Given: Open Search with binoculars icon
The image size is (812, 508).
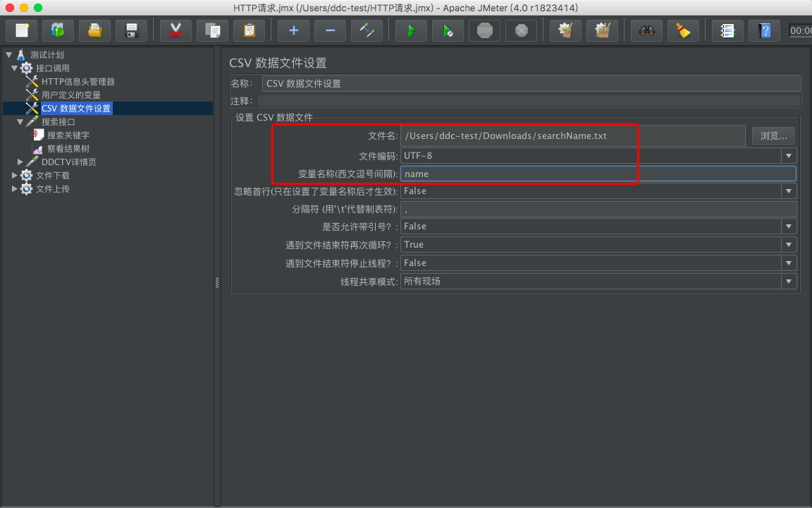Looking at the screenshot, I should 647,30.
